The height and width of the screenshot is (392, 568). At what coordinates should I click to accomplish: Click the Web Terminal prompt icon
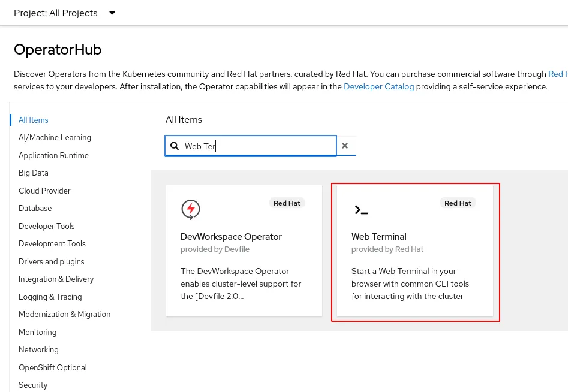361,210
